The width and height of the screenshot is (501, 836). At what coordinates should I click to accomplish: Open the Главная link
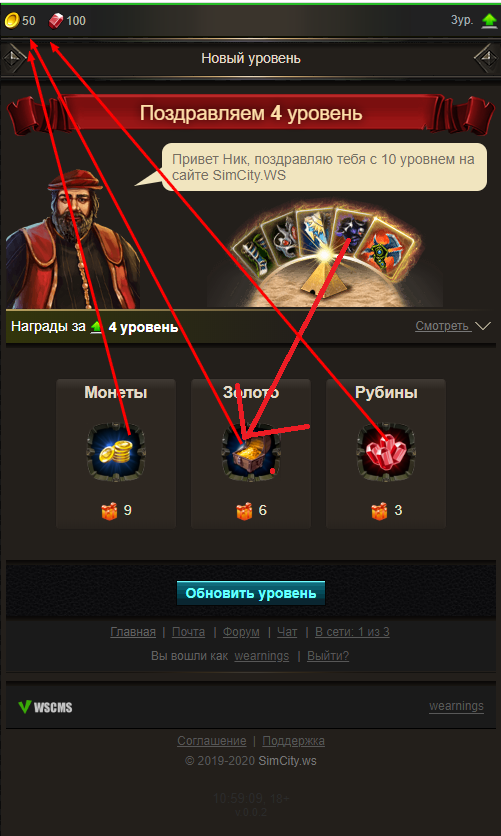[x=133, y=632]
